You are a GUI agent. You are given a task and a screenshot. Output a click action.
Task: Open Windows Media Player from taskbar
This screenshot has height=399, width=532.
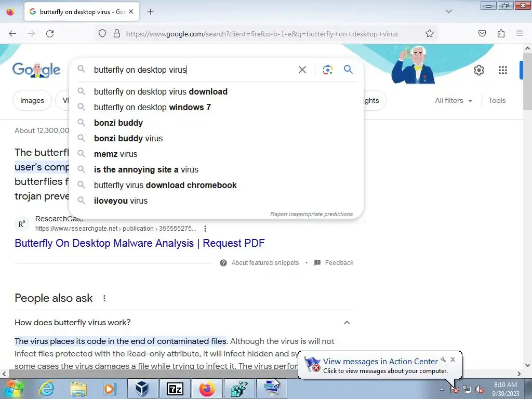tap(110, 389)
